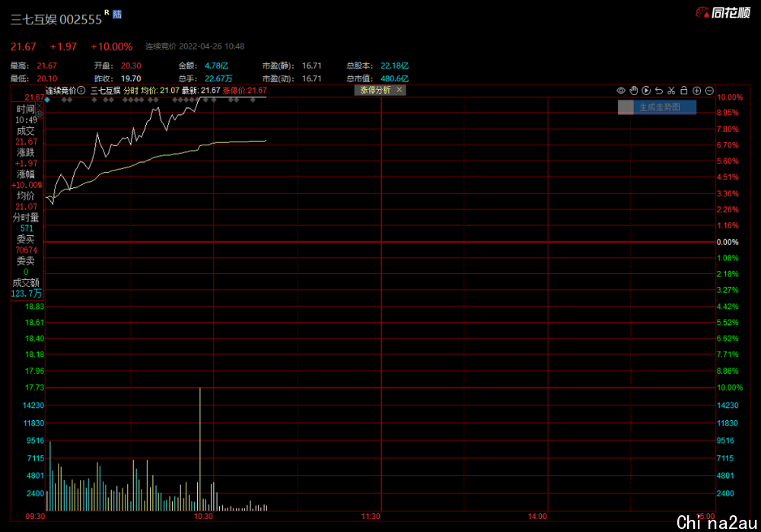The image size is (761, 532).
Task: Open info icon beside 连续竞价
Action: coord(81,91)
